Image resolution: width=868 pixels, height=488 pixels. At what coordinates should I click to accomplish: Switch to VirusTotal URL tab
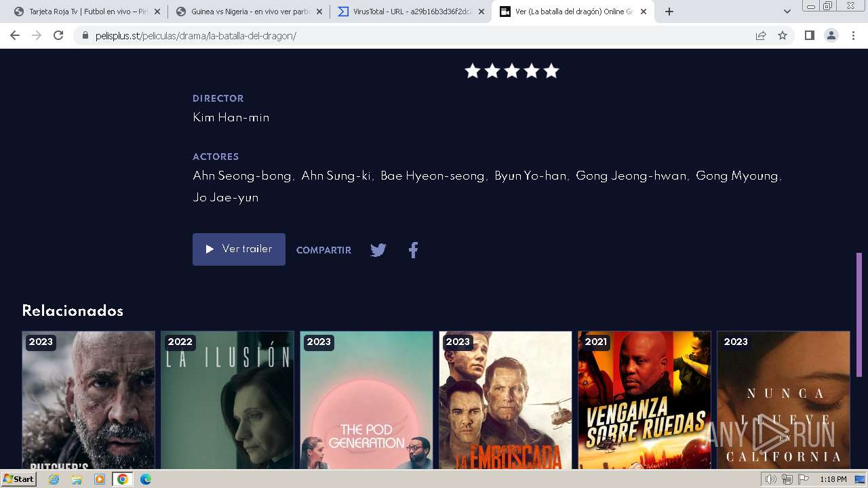click(x=410, y=12)
